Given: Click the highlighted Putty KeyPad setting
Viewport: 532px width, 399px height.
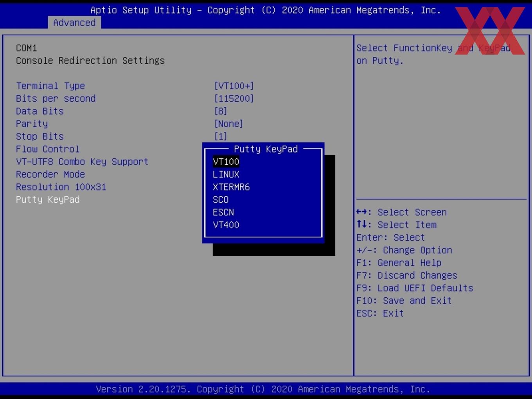Looking at the screenshot, I should click(x=48, y=199).
